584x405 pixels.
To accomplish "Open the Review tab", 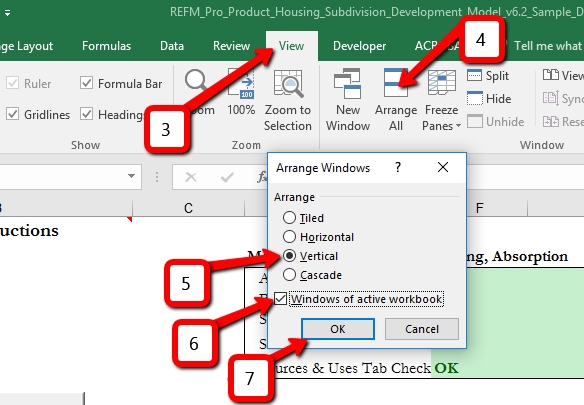I will coord(231,46).
